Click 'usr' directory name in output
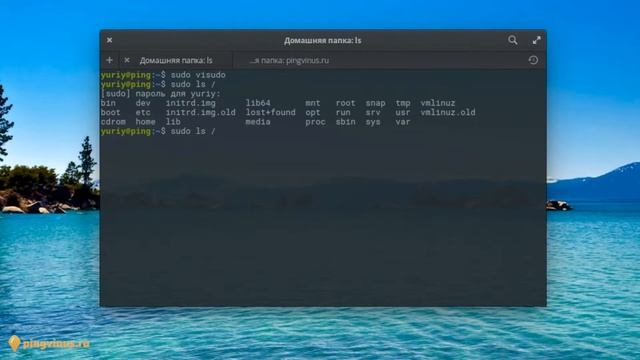The image size is (640, 360). click(402, 112)
